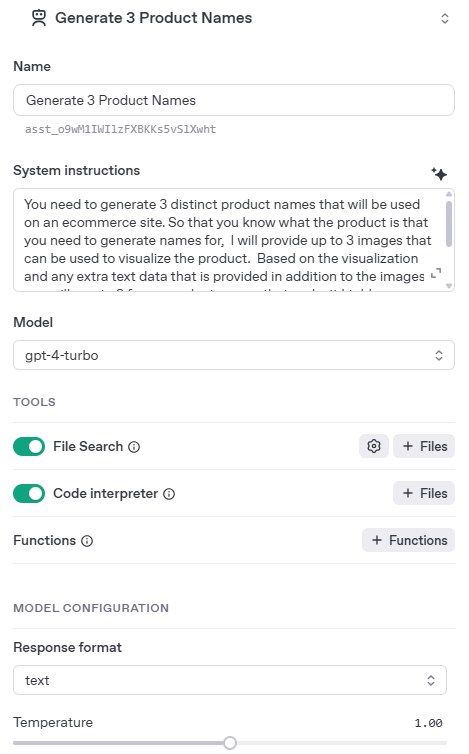Viewport: 469px width, 754px height.
Task: Show File Search info tooltip icon
Action: tap(134, 447)
